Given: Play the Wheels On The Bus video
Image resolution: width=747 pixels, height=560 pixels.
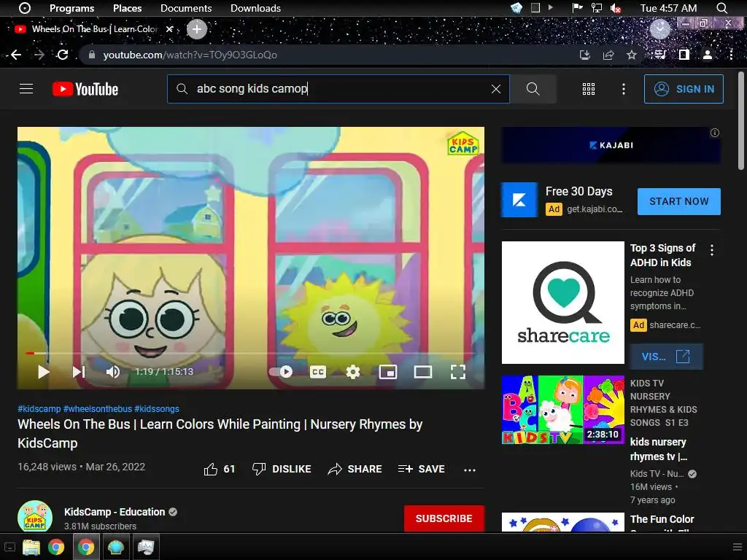Looking at the screenshot, I should [x=43, y=372].
